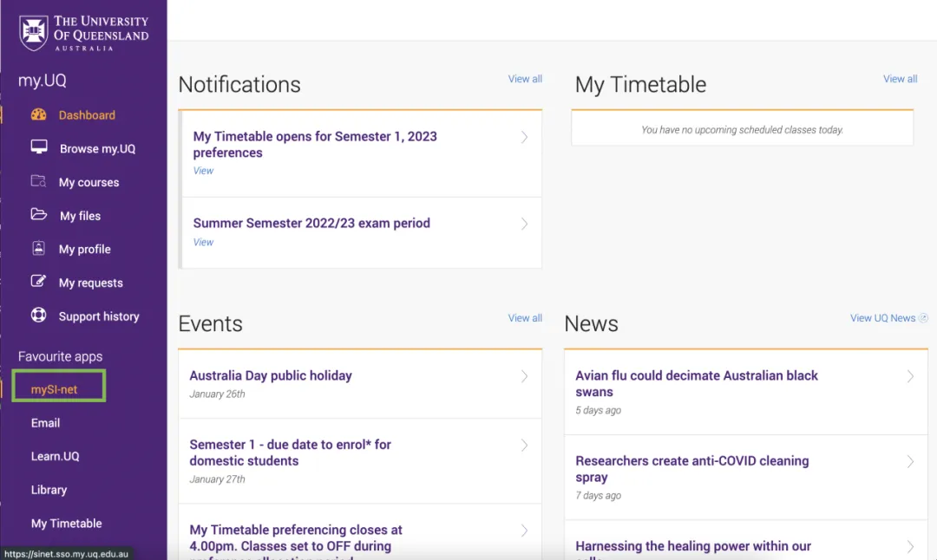Open My courses folder icon
Viewport: 937px width, 560px height.
click(x=39, y=181)
